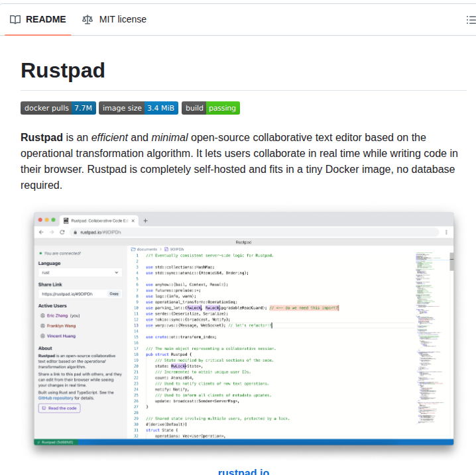Open the README tab
Viewport: 476px width, 475px height.
[x=38, y=19]
